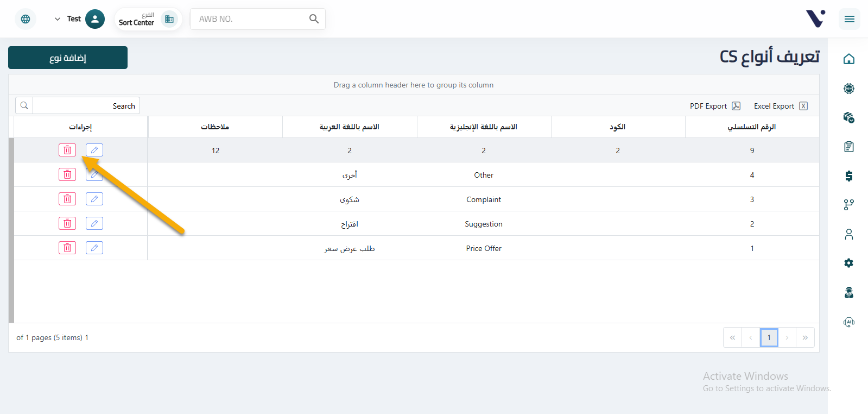The height and width of the screenshot is (414, 868).
Task: Open the hamburger menu button
Action: [850, 19]
